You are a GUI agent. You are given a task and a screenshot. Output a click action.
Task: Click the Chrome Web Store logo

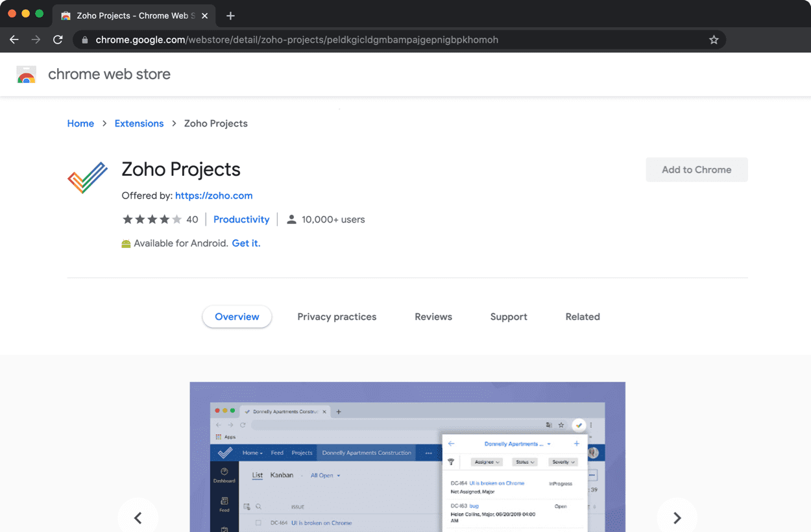[x=26, y=74]
